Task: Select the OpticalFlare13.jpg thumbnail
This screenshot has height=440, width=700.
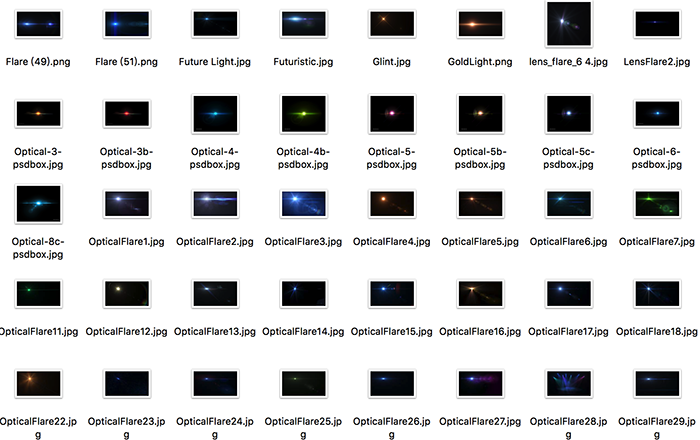Action: coord(215,293)
